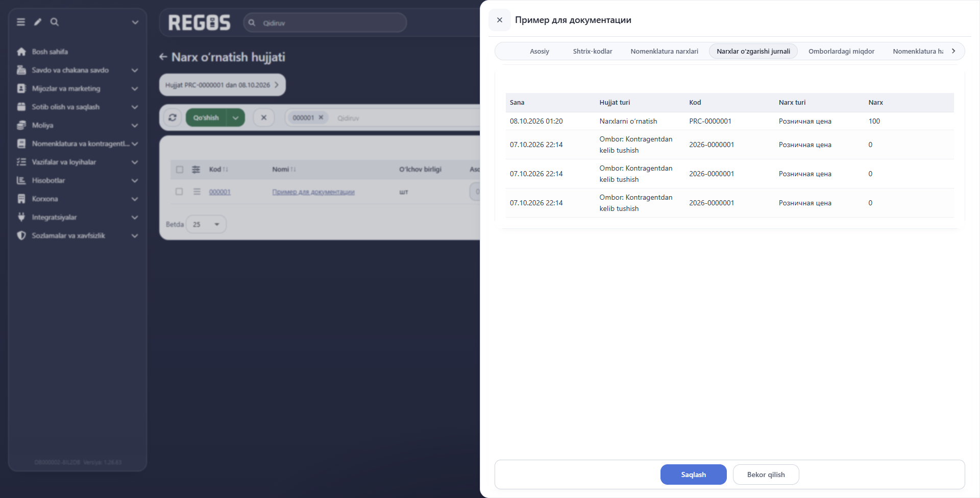Viewport: 980px width, 498px height.
Task: Click the sidebar search magnifier icon
Action: coord(55,22)
